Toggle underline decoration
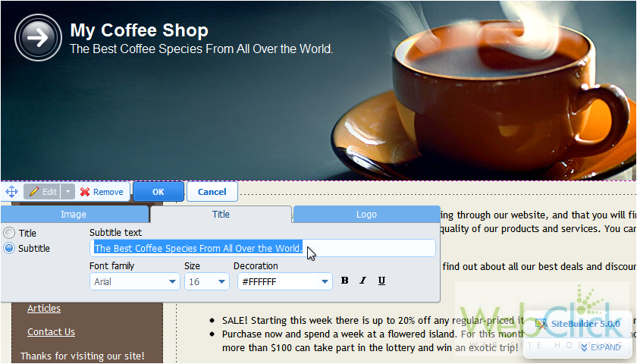Image resolution: width=637 pixels, height=364 pixels. (381, 281)
